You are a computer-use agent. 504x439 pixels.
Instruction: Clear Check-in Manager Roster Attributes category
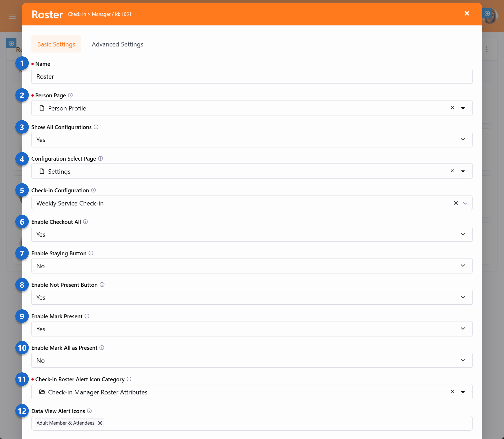(x=452, y=392)
